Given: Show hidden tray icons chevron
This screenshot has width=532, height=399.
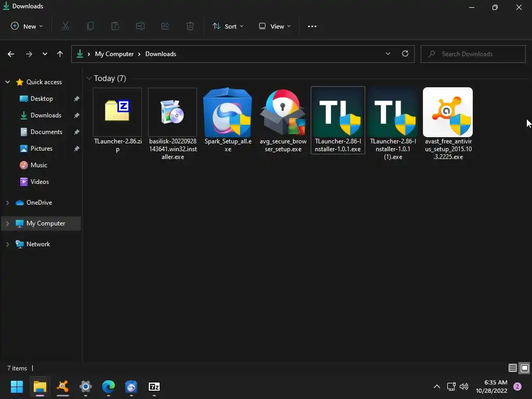Looking at the screenshot, I should (437, 387).
